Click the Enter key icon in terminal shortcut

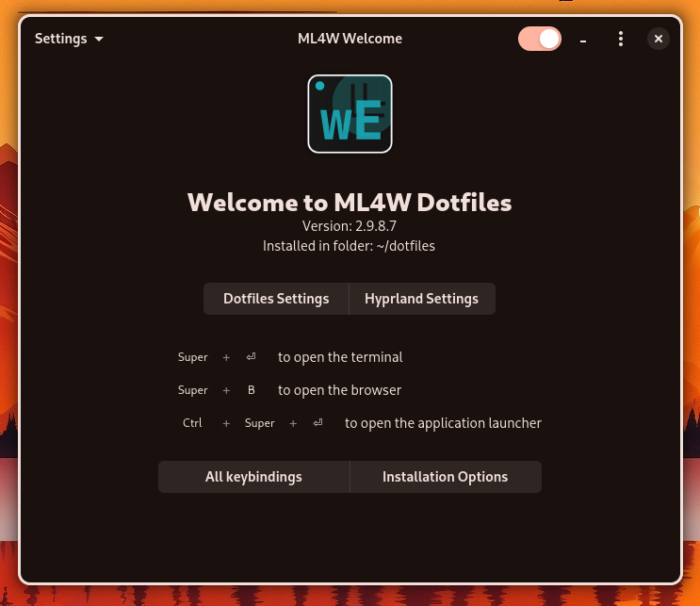point(252,357)
